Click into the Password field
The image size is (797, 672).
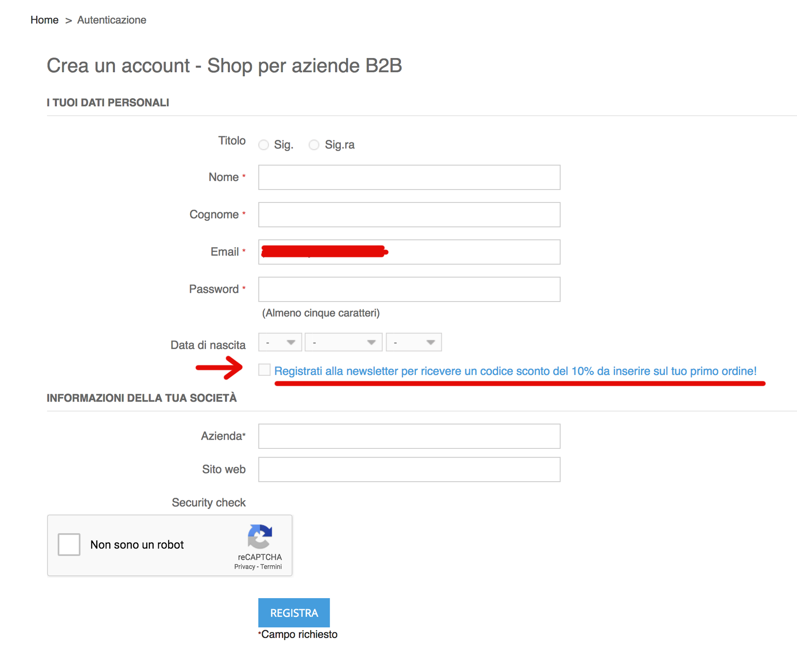pyautogui.click(x=409, y=290)
